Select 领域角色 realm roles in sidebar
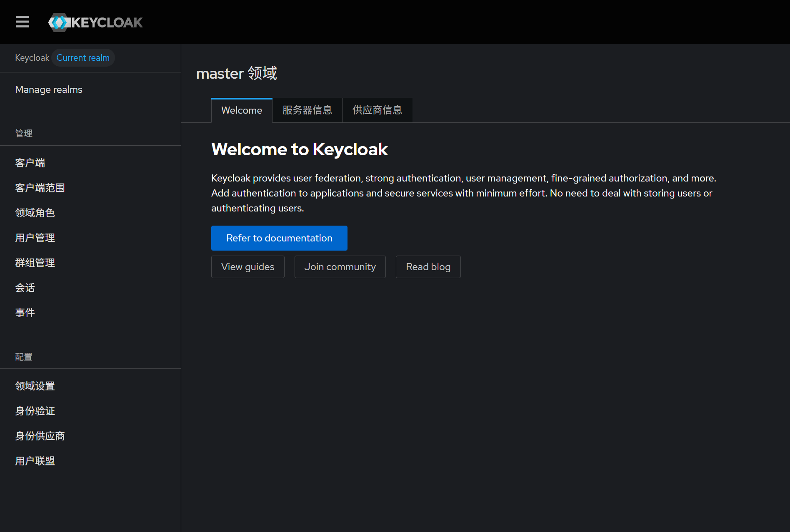 (35, 213)
